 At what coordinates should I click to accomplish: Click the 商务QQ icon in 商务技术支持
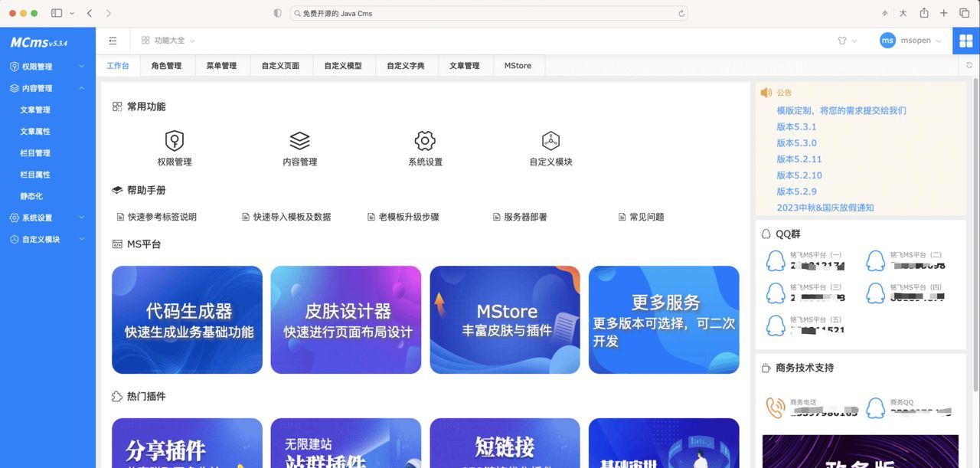pyautogui.click(x=875, y=407)
